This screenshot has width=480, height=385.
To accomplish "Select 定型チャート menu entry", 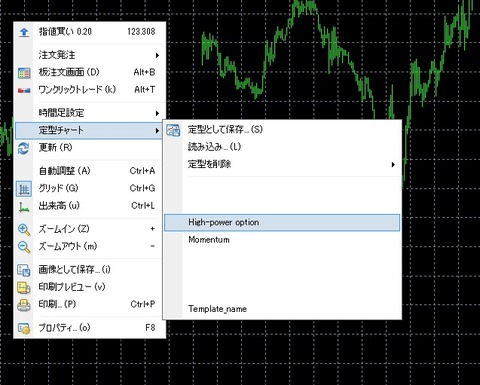I will pyautogui.click(x=89, y=130).
